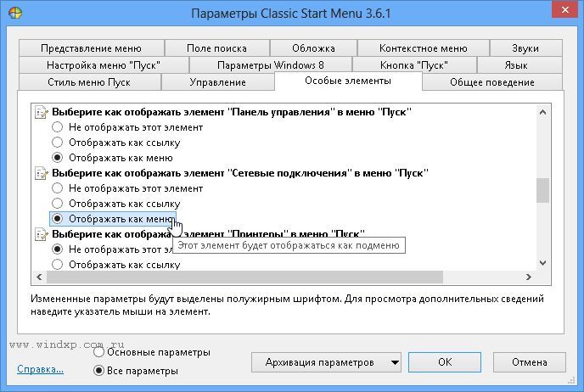Choose the "Основные параметры" radio option
The width and height of the screenshot is (584, 392).
click(x=152, y=352)
